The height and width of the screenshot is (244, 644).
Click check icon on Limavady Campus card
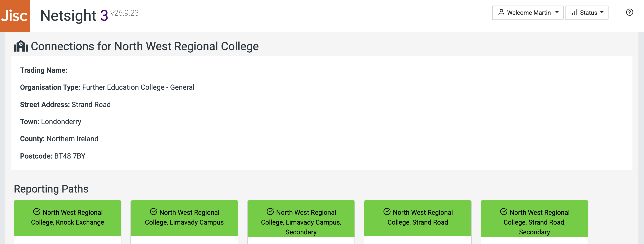pos(154,212)
